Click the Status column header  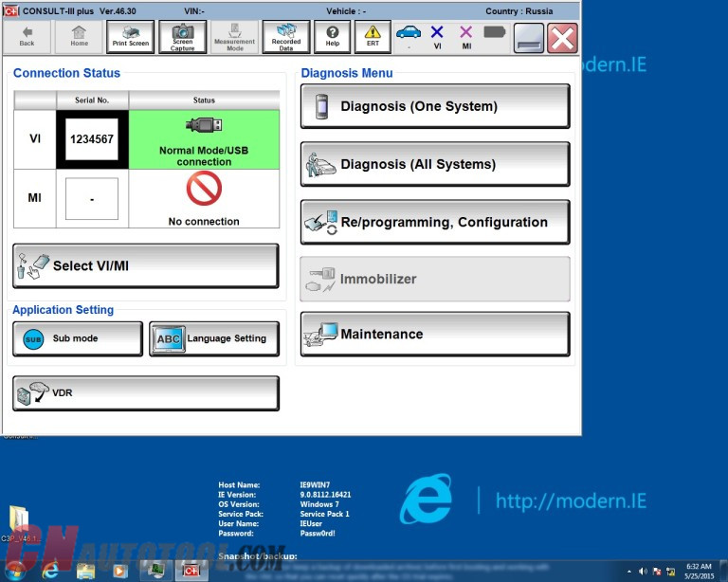pos(204,100)
